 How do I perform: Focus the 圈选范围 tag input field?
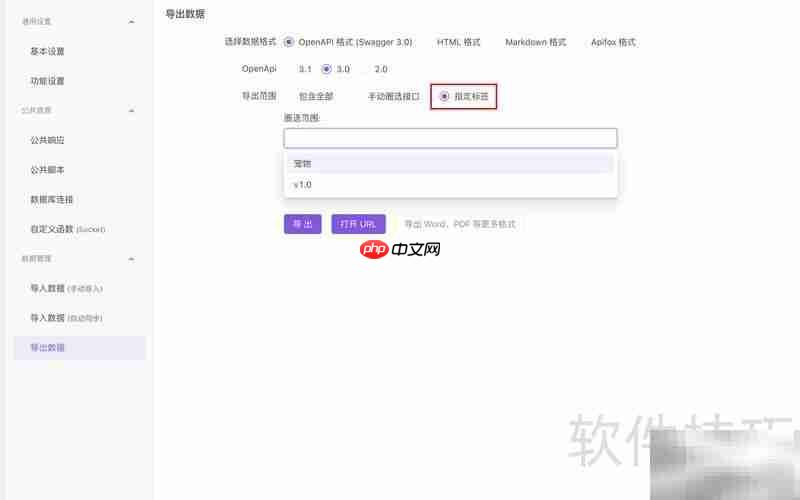[x=450, y=138]
